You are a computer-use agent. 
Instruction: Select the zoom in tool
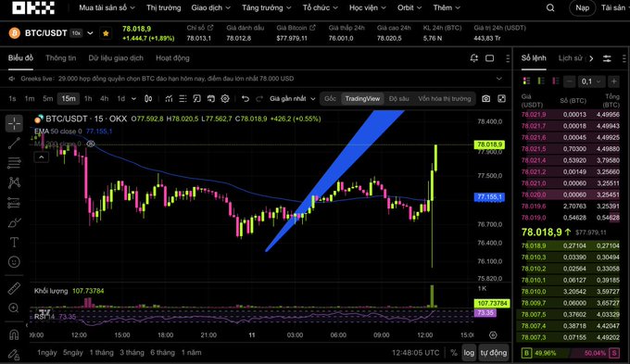[x=14, y=308]
